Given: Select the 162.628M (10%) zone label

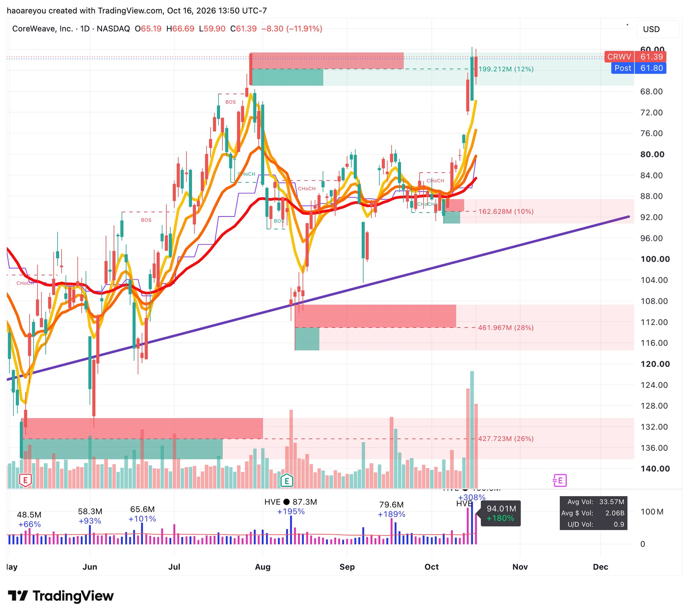Looking at the screenshot, I should tap(506, 211).
